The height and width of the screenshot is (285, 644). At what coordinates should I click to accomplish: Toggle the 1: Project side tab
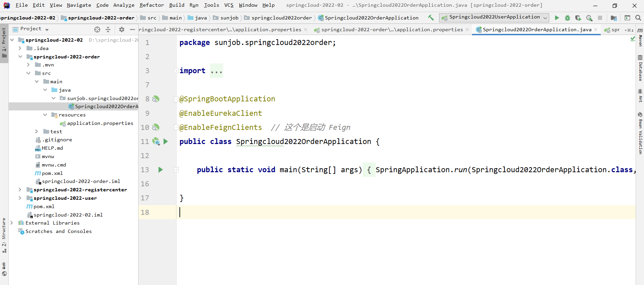tap(4, 43)
